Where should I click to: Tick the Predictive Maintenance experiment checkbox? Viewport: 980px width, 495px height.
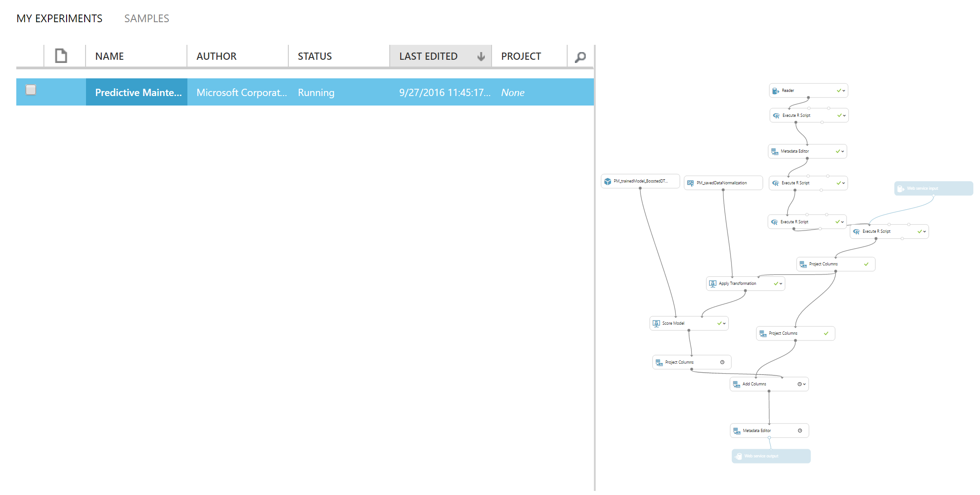coord(31,90)
